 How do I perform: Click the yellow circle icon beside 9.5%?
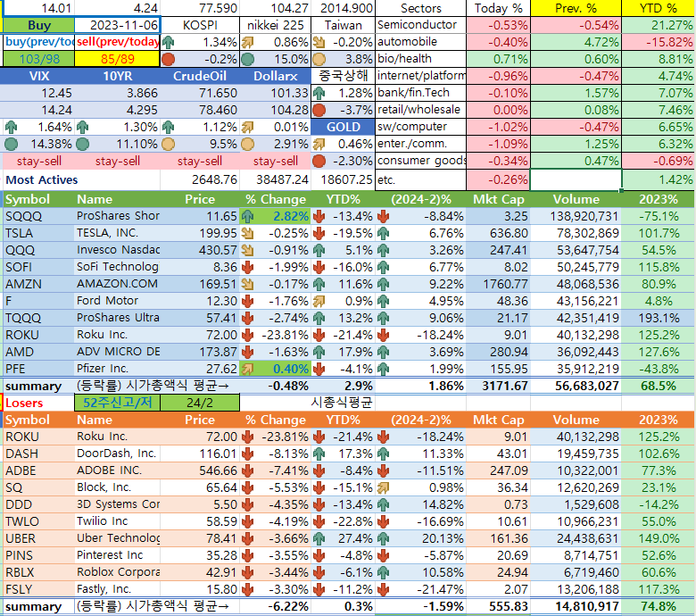tap(169, 145)
